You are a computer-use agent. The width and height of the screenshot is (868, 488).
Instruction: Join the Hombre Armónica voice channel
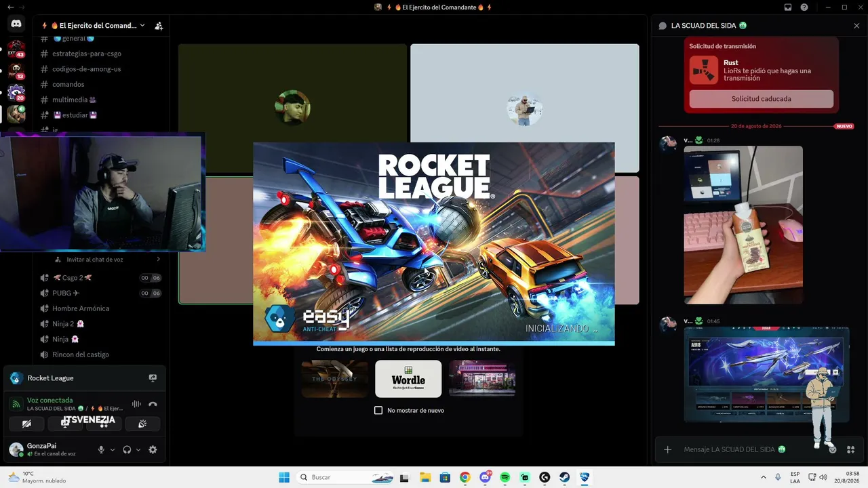(100, 308)
